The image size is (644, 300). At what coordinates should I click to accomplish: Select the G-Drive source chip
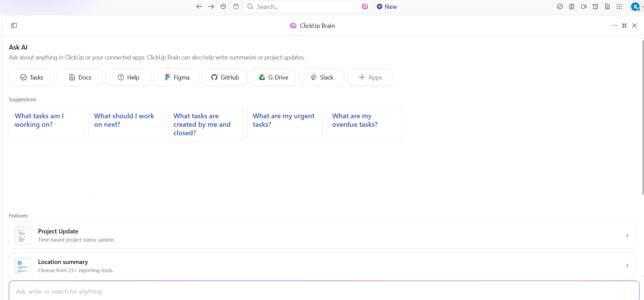[273, 77]
